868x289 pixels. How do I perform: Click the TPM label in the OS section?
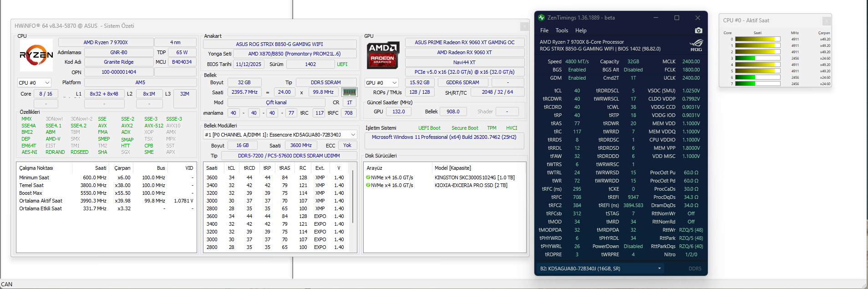pos(492,128)
